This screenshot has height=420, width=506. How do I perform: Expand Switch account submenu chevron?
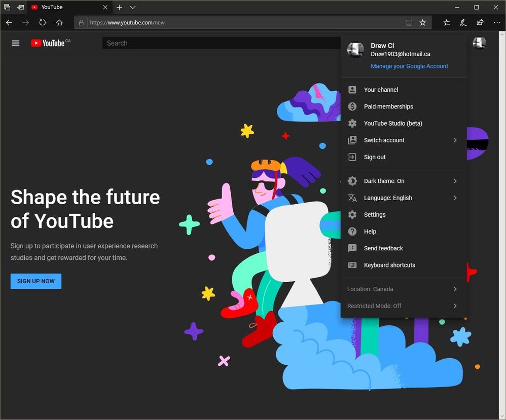(x=455, y=140)
